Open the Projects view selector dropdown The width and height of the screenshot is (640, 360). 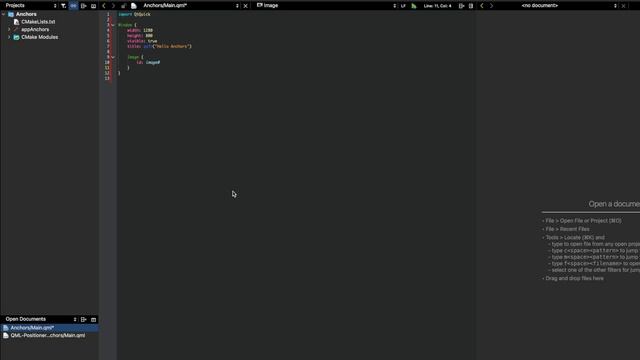coord(55,6)
